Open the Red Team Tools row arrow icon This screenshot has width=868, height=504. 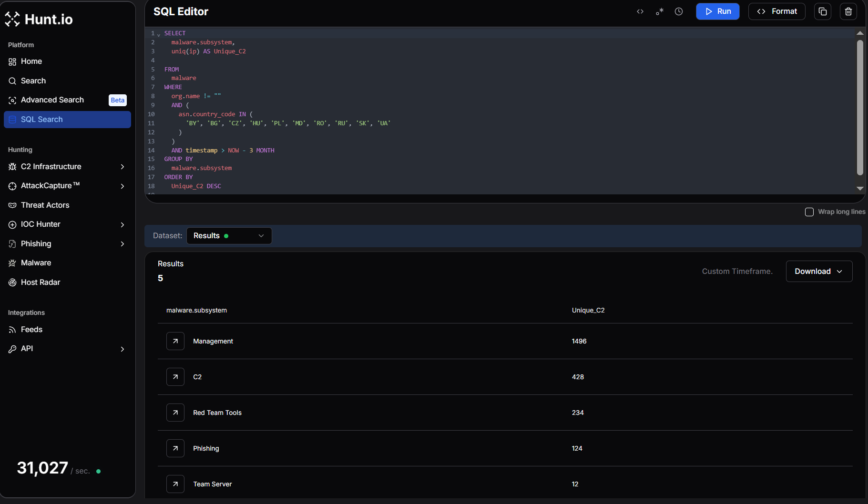click(175, 413)
